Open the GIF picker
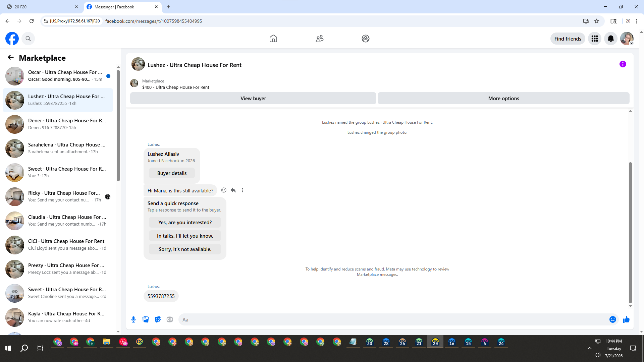 170,319
